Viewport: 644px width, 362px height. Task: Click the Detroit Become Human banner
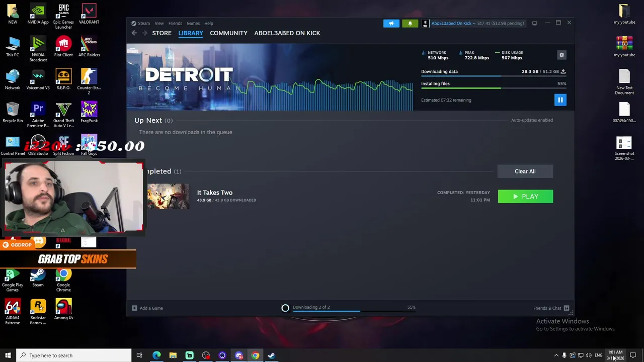(x=270, y=77)
